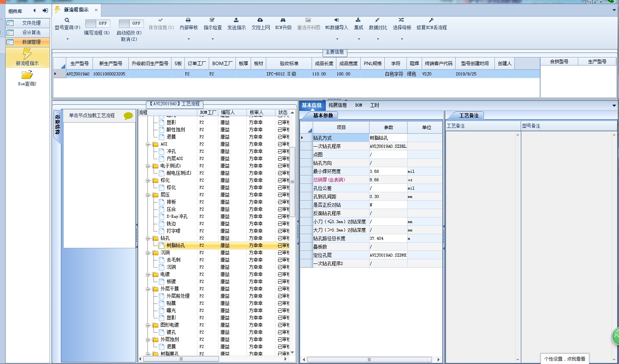The width and height of the screenshot is (619, 364).
Task: Close the 新流程指示 document tab
Action: click(96, 10)
